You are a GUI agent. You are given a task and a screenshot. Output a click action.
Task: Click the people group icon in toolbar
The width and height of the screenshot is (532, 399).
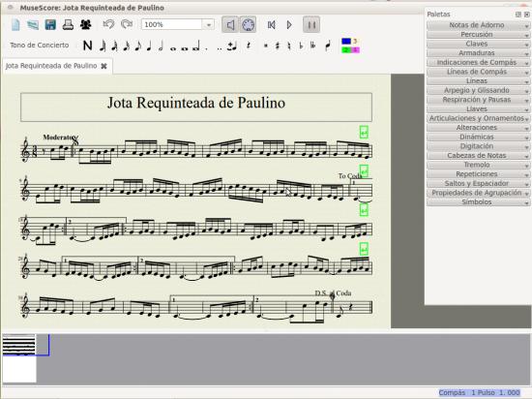85,25
